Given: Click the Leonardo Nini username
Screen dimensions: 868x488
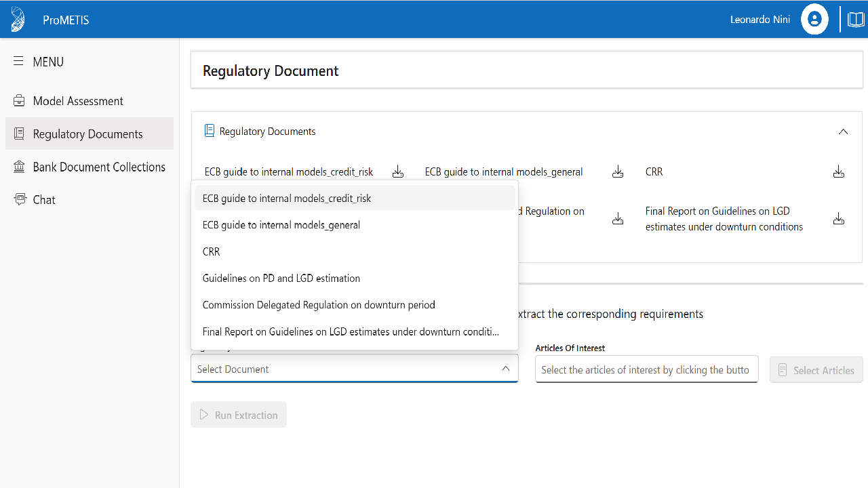Looking at the screenshot, I should click(760, 20).
